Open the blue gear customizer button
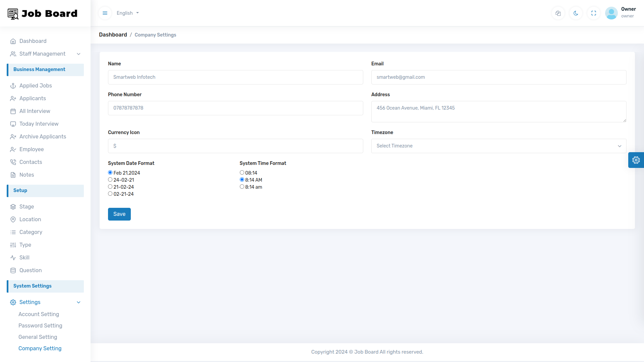 pos(636,160)
